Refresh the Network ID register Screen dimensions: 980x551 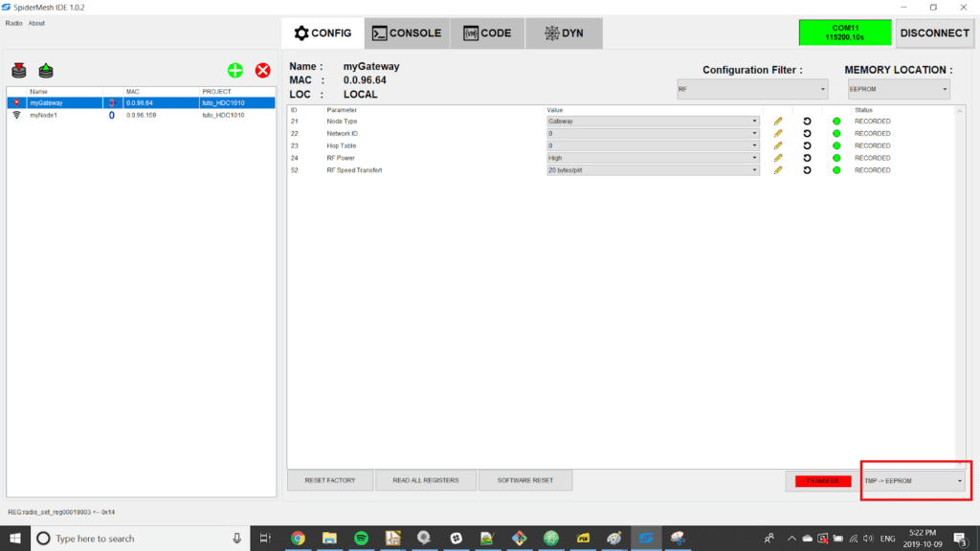tap(807, 133)
